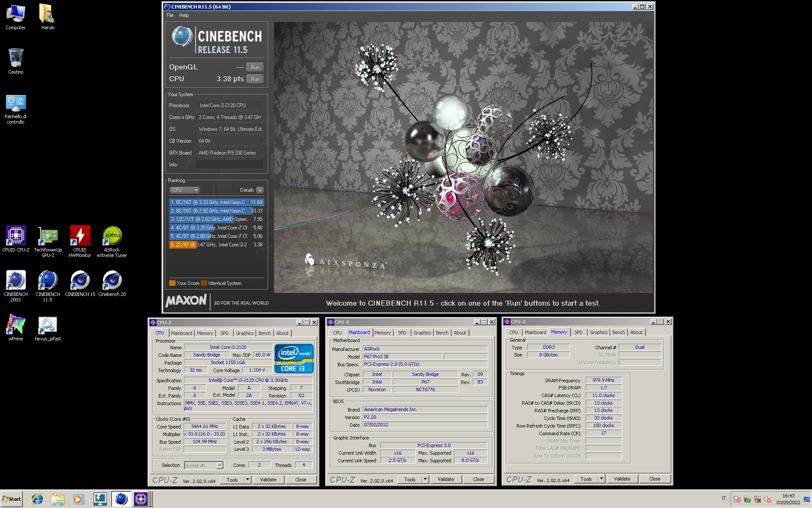Click Validate in first CPU-Z window

[268, 480]
